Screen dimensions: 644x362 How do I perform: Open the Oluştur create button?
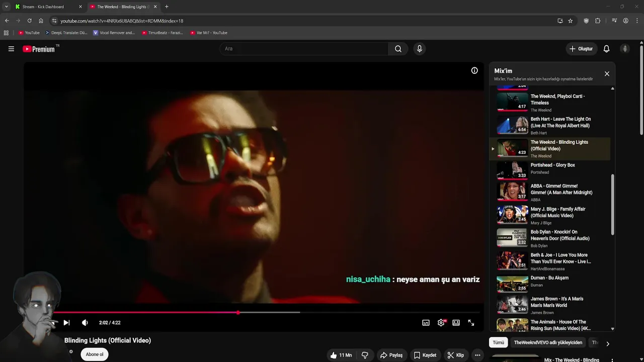coord(581,49)
